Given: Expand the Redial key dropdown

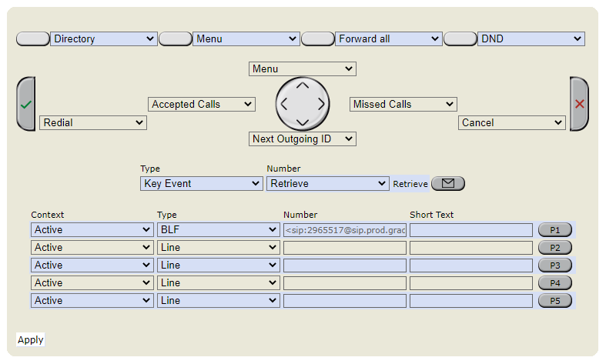Looking at the screenshot, I should (x=93, y=122).
